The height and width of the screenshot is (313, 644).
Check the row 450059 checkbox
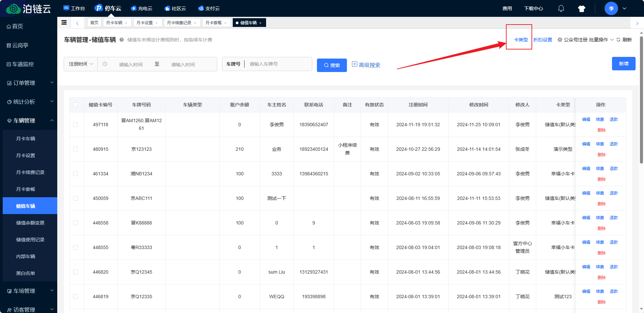75,198
